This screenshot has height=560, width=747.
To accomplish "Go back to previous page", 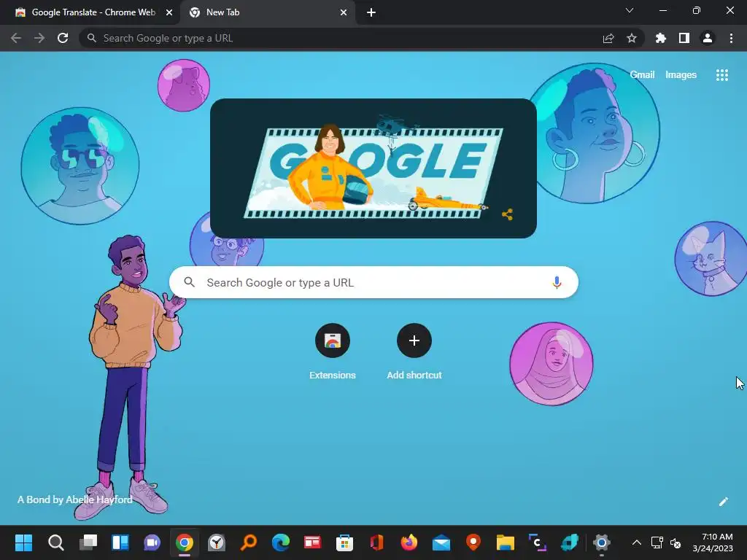I will (16, 38).
